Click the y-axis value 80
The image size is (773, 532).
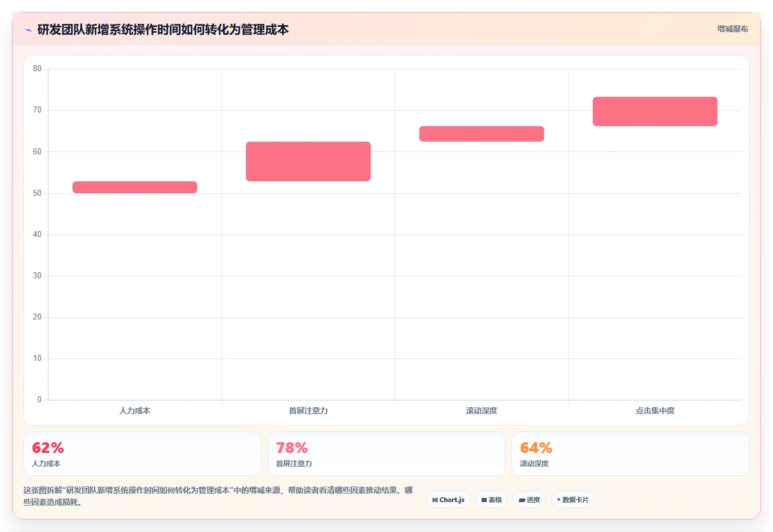pyautogui.click(x=37, y=69)
